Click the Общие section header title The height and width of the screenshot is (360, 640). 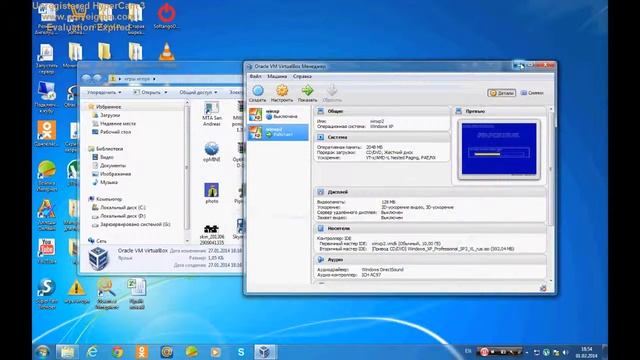[x=335, y=111]
